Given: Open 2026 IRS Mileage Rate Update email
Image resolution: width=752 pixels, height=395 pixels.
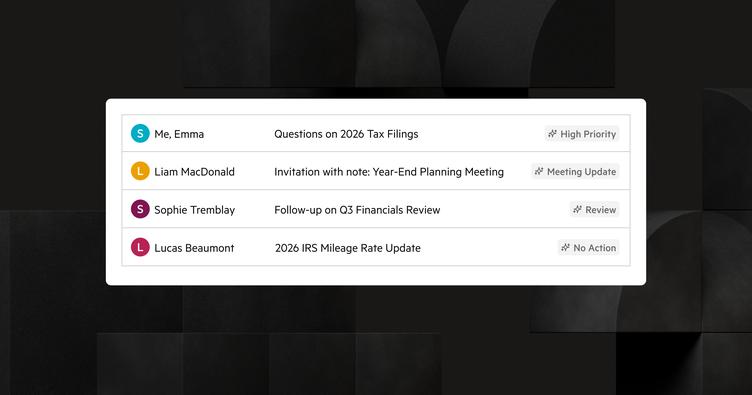Looking at the screenshot, I should pos(348,248).
